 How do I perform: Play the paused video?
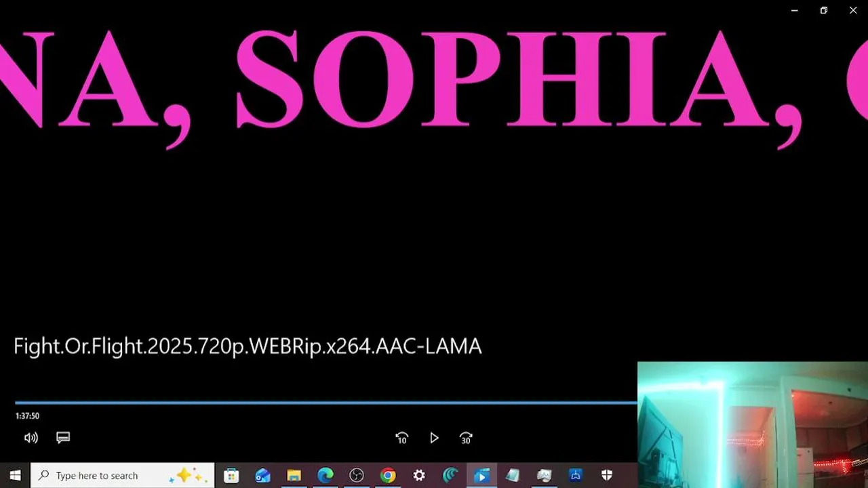click(x=434, y=439)
